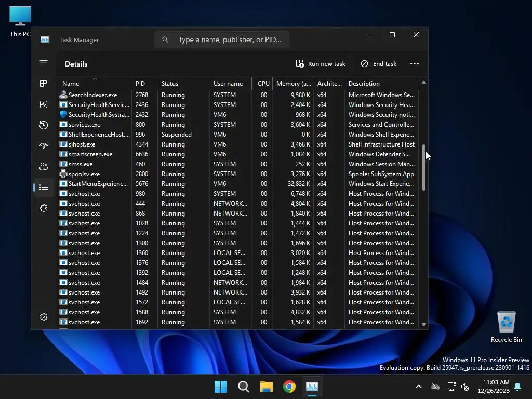Select svchost.exe with PID 1360
This screenshot has width=532, height=399.
pyautogui.click(x=238, y=253)
